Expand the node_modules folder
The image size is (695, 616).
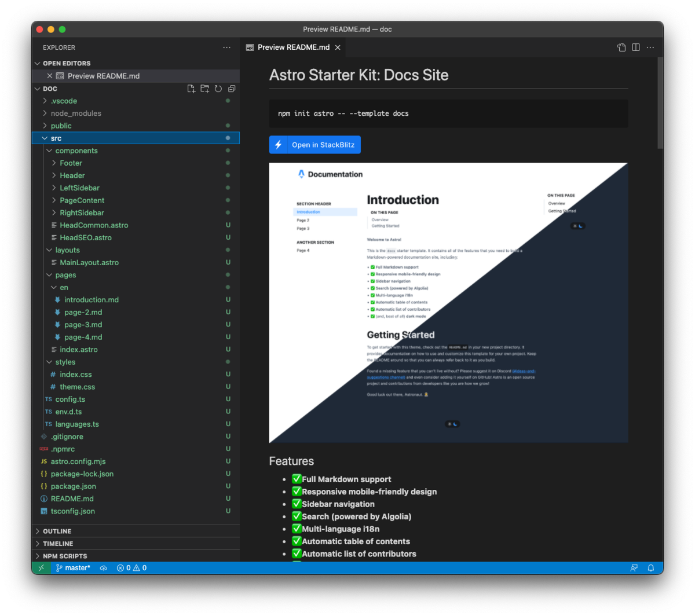coord(136,113)
